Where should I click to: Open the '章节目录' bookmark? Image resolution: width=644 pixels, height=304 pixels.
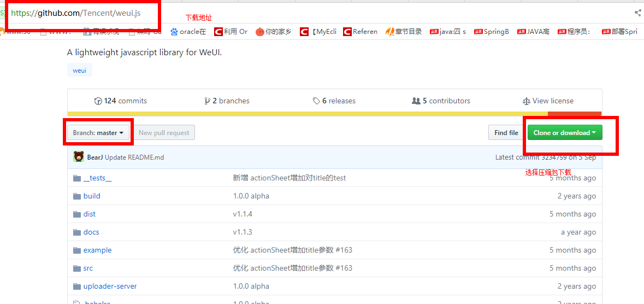(x=404, y=31)
